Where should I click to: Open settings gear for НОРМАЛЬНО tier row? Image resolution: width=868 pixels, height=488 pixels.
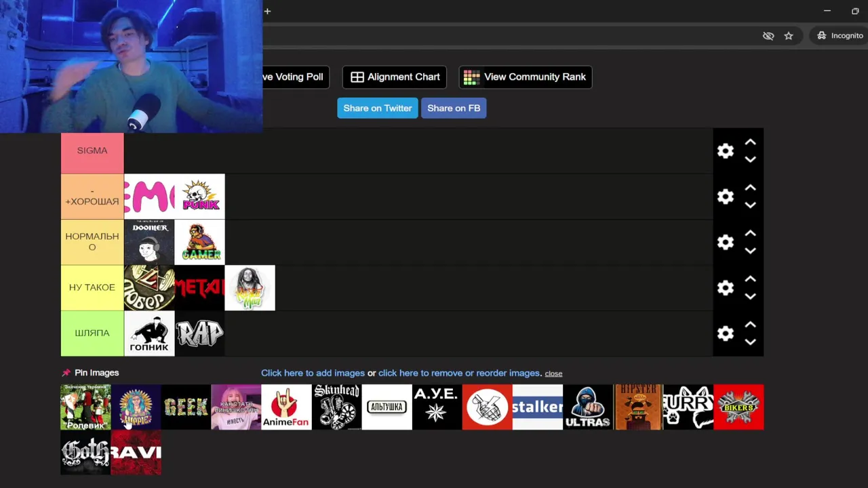[x=726, y=242]
